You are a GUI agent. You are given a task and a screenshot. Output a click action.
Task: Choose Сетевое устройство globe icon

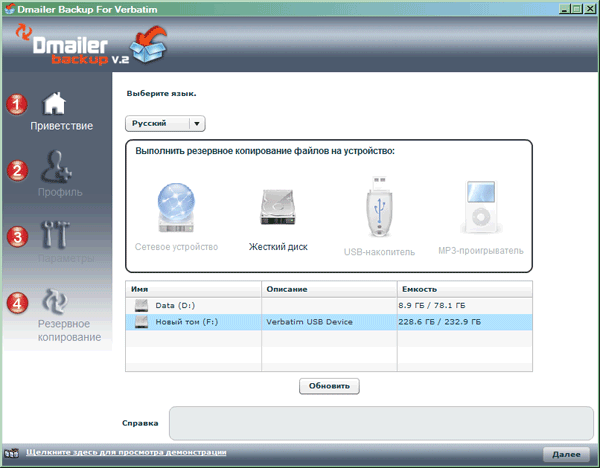point(176,207)
